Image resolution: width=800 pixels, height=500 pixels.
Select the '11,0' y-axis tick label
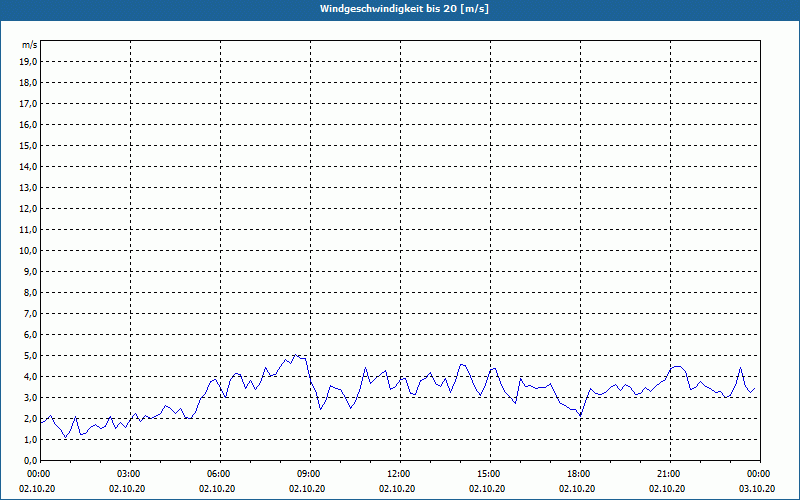28,230
